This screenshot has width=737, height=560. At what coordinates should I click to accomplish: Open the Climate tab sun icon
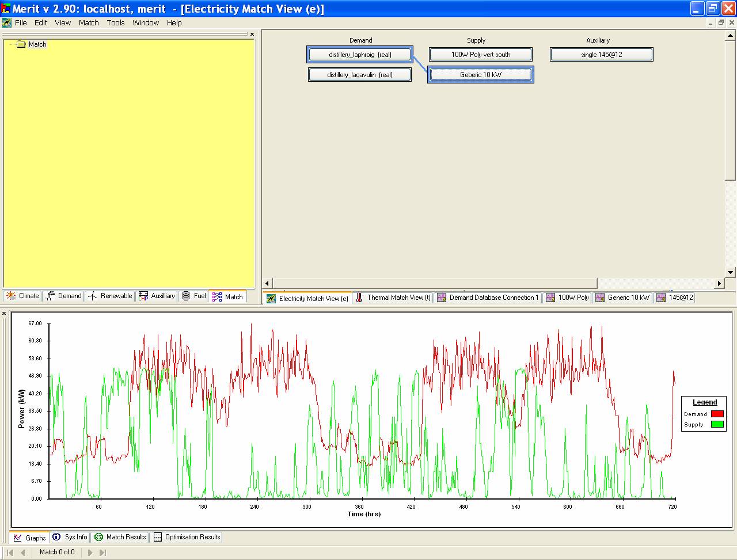click(x=11, y=296)
